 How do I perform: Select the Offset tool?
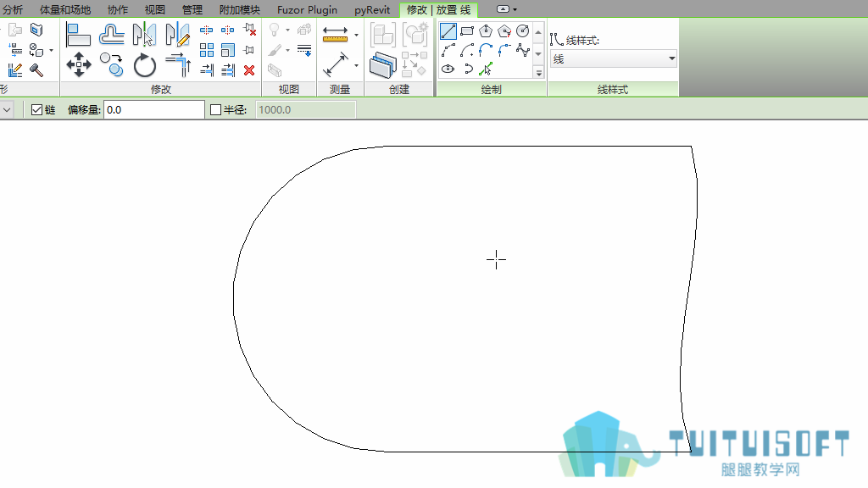point(111,34)
